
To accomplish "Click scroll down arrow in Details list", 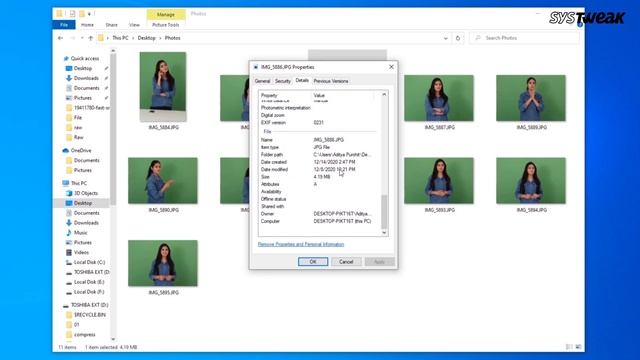I will (384, 233).
